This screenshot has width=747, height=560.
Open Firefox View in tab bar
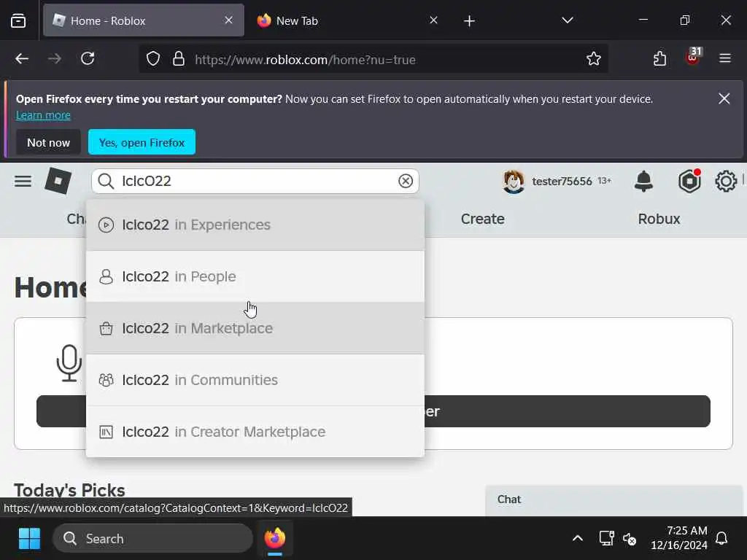click(18, 20)
